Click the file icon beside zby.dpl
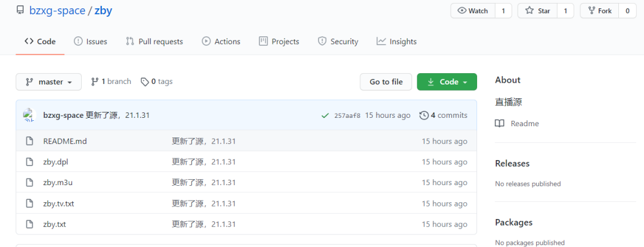 pyautogui.click(x=29, y=162)
